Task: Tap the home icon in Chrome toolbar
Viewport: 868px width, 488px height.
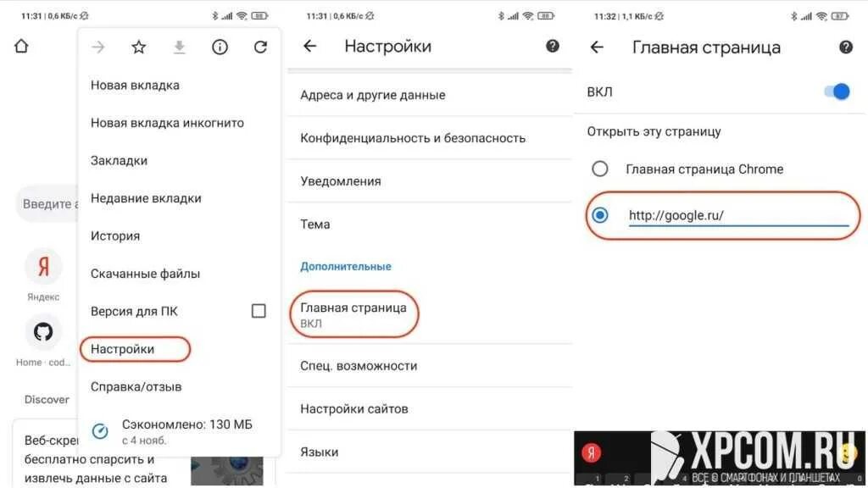Action: coord(21,46)
